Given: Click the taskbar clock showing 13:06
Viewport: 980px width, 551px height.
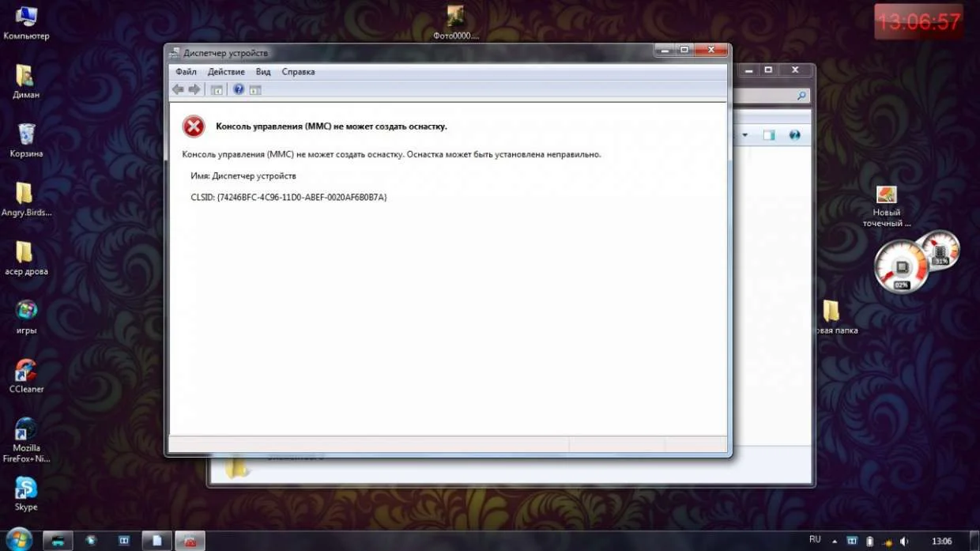Looking at the screenshot, I should (x=941, y=542).
